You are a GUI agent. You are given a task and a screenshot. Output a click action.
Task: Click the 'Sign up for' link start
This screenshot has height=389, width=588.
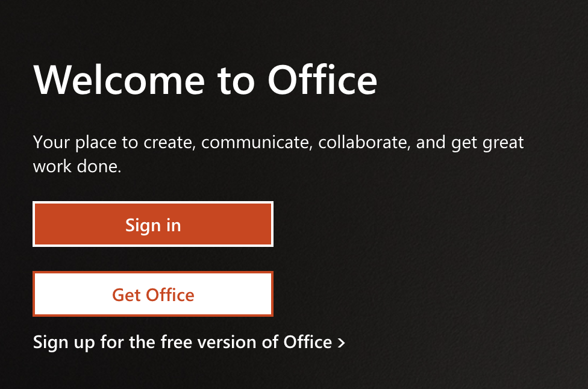click(x=78, y=342)
